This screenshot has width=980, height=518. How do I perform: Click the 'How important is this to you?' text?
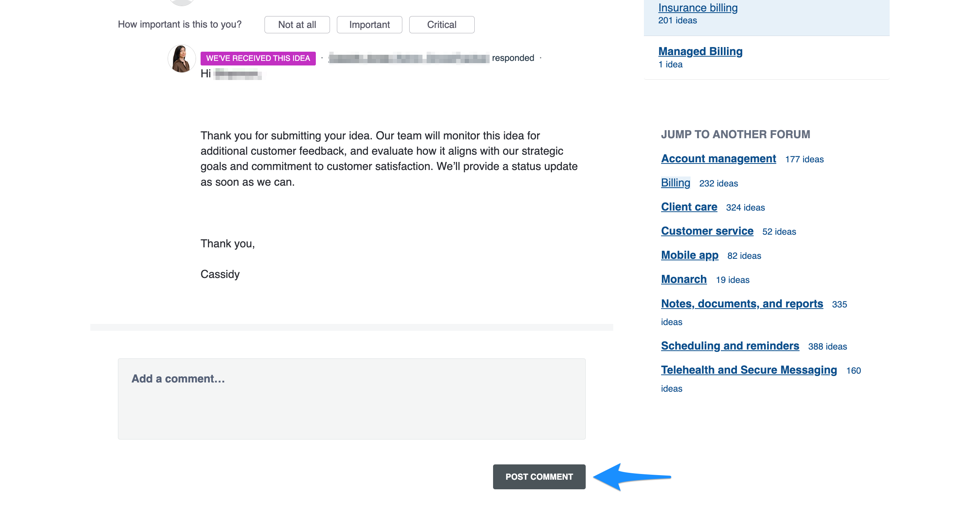point(180,25)
